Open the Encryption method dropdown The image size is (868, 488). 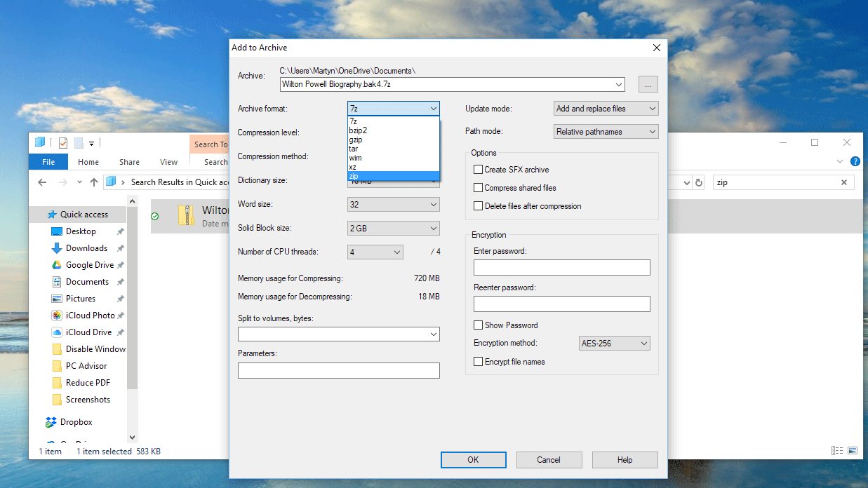(614, 343)
